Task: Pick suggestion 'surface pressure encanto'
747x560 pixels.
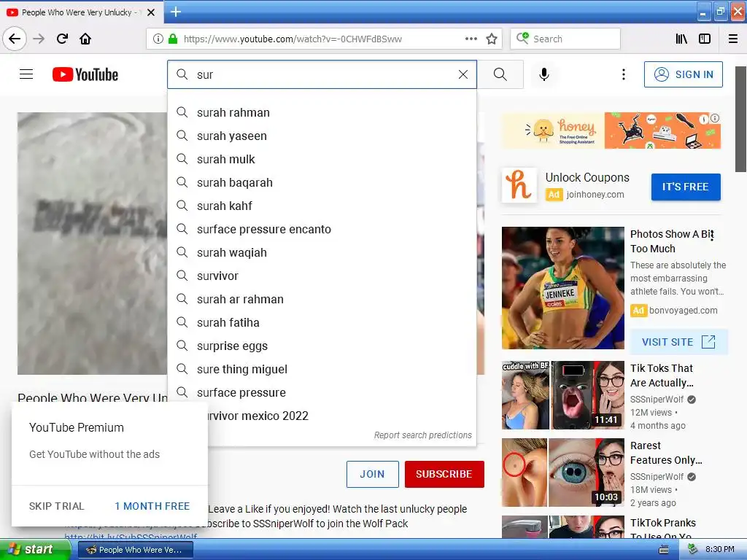Action: tap(322, 229)
